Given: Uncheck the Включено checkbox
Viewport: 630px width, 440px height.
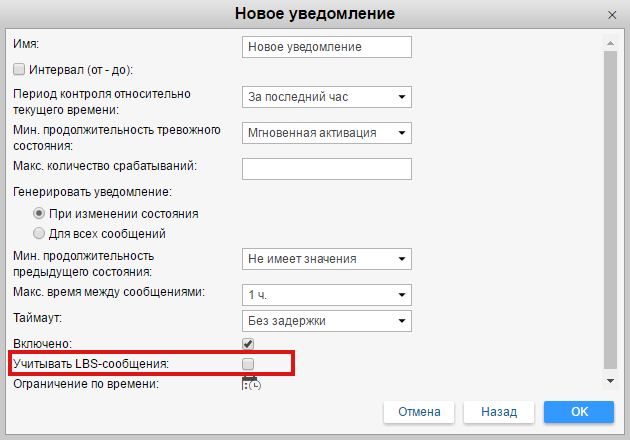Looking at the screenshot, I should coord(248,343).
